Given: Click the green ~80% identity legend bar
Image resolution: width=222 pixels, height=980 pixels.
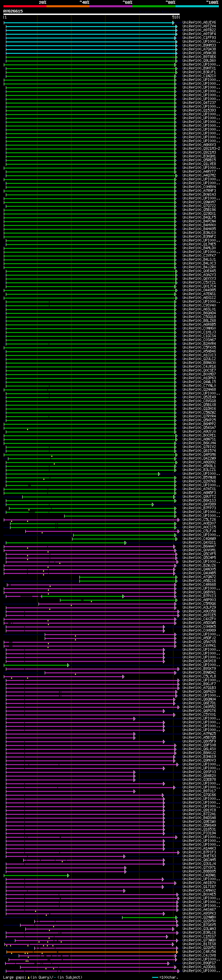Looking at the screenshot, I should click(154, 6).
